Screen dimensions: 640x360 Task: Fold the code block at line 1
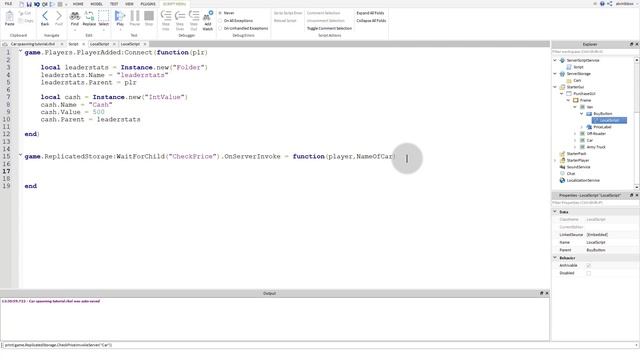coord(20,51)
